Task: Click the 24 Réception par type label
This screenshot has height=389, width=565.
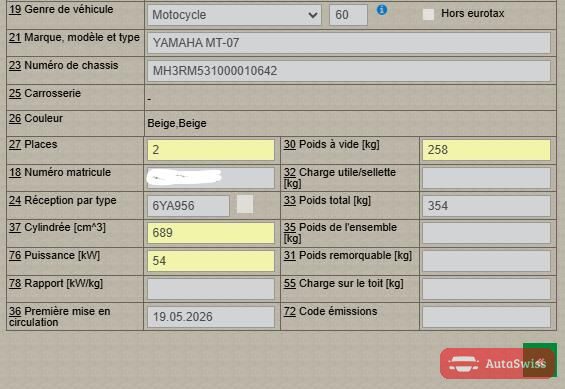Action: point(62,200)
